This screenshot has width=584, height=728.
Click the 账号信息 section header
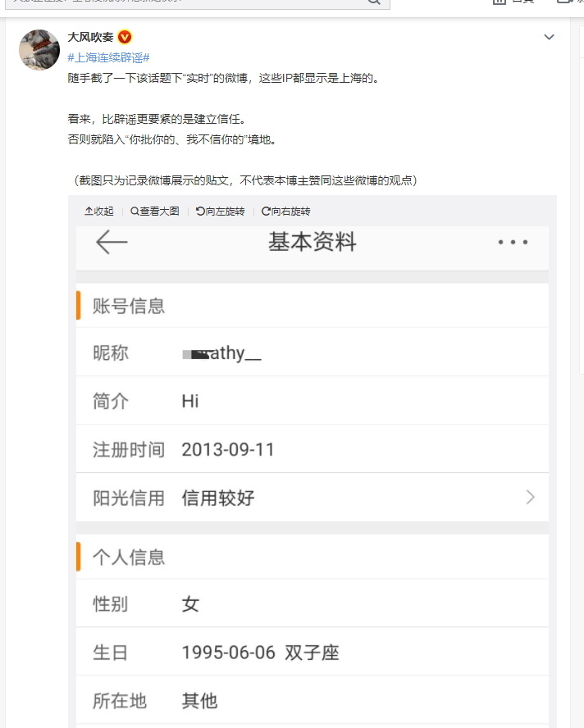(313, 306)
